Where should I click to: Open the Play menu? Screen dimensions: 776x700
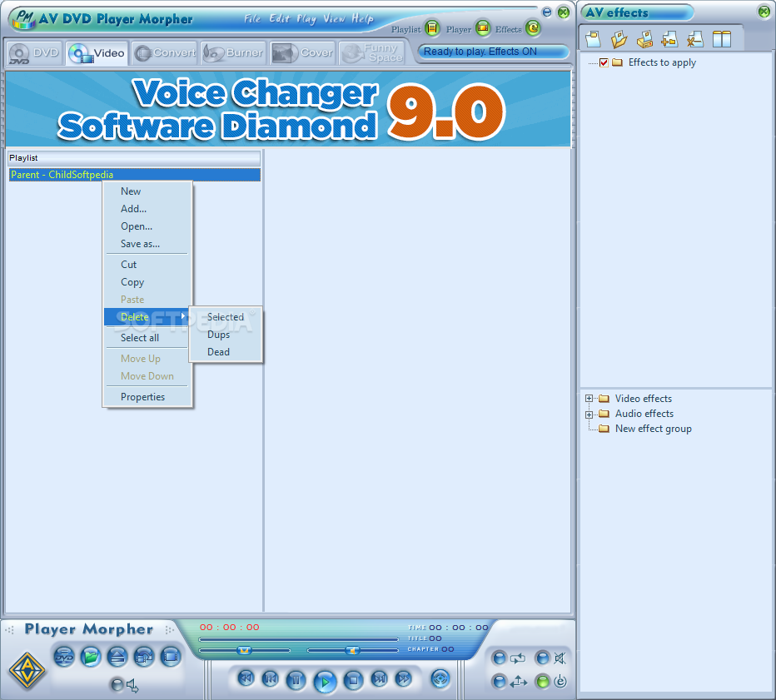306,19
